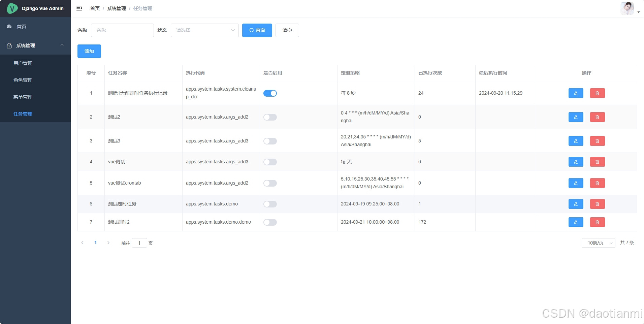Delete the 测试定时任务 row
The width and height of the screenshot is (644, 324).
[x=597, y=204]
